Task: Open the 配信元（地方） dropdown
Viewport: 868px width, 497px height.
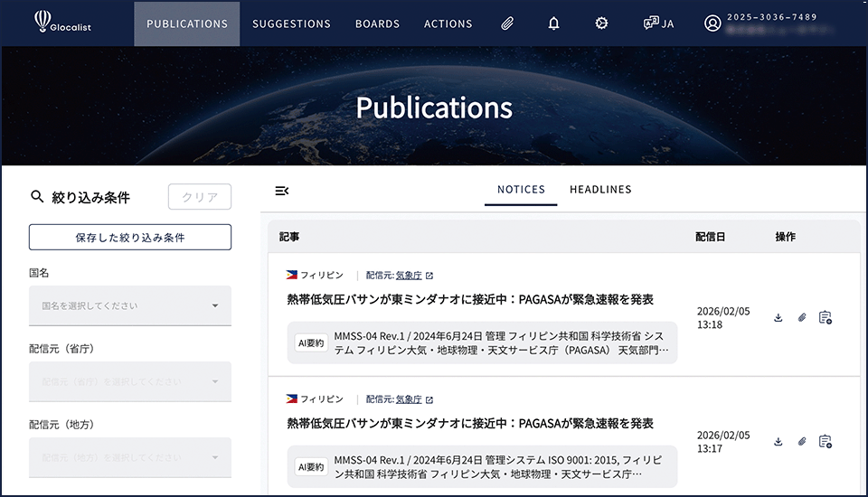Action: tap(130, 457)
